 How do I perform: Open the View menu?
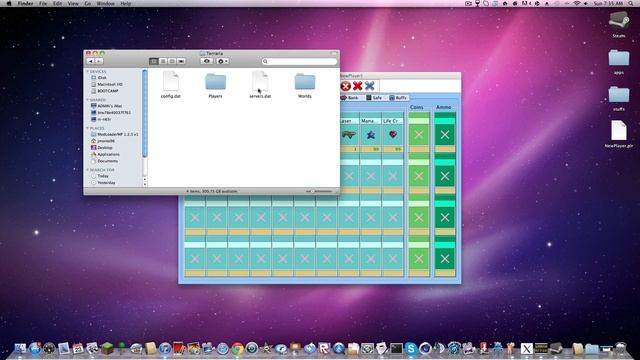click(73, 3)
